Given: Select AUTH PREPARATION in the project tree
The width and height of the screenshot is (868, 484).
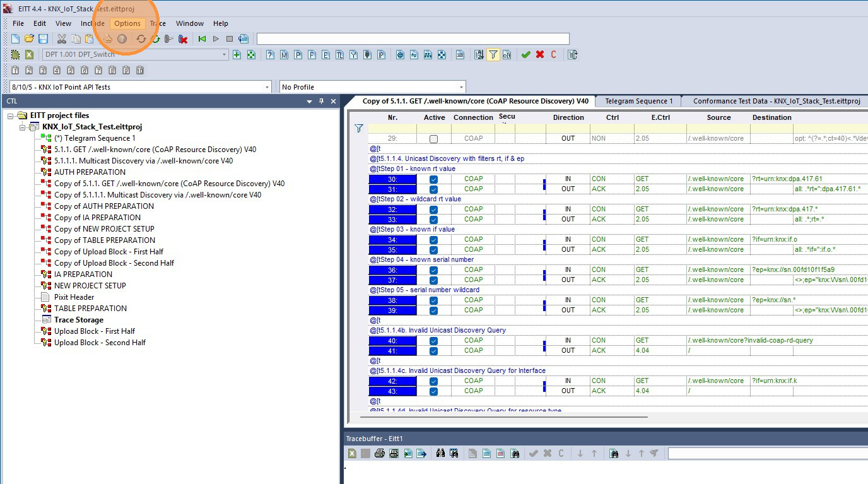Looking at the screenshot, I should coord(90,172).
